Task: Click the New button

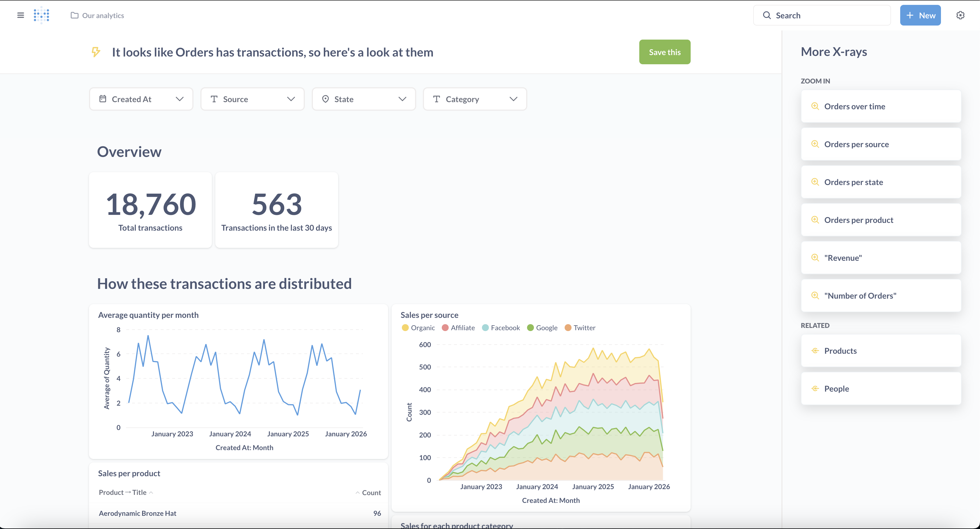Action: coord(920,15)
